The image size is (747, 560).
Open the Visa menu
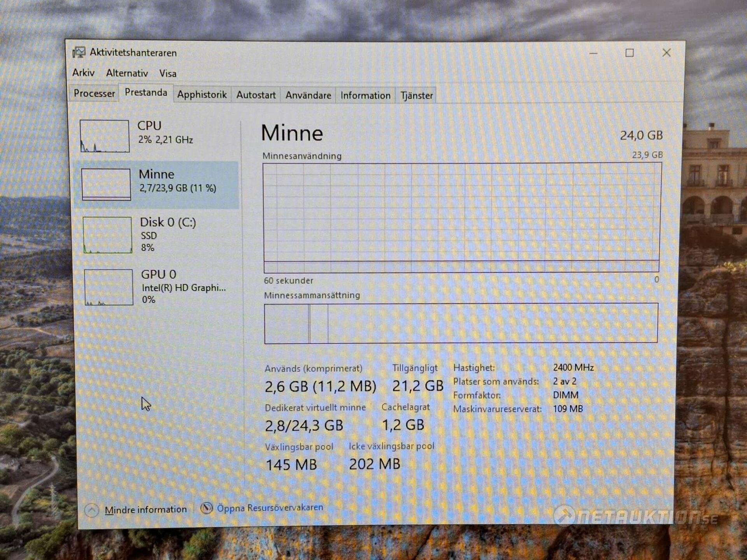click(x=168, y=73)
